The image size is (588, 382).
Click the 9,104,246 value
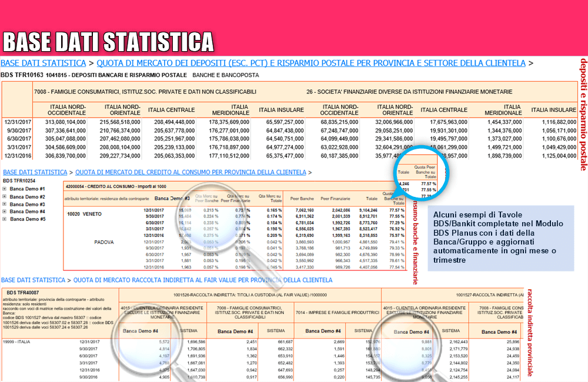368,210
